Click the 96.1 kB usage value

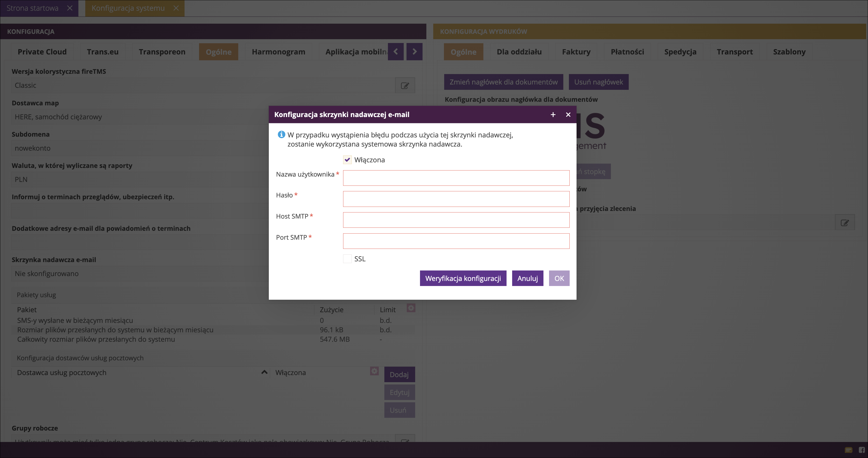click(332, 330)
